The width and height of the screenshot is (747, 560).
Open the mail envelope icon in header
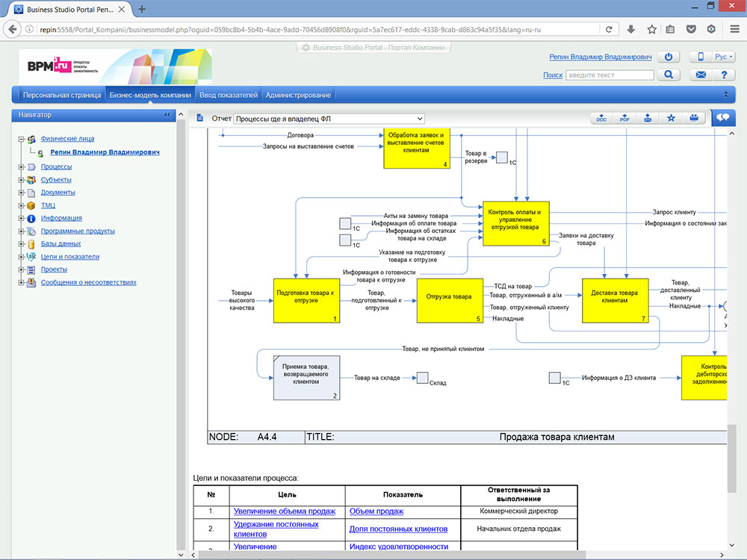coord(701,75)
